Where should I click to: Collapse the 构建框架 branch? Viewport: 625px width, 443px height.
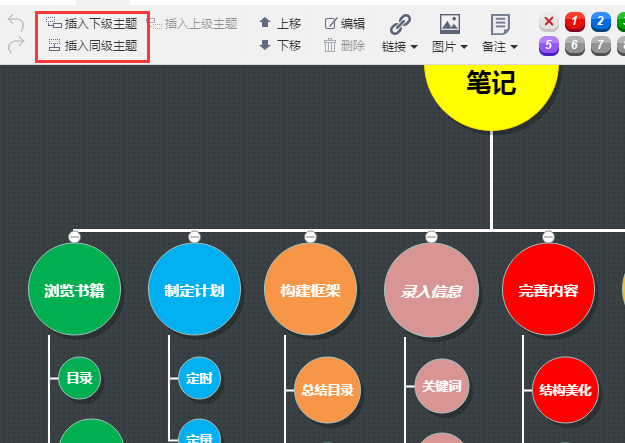pos(311,237)
